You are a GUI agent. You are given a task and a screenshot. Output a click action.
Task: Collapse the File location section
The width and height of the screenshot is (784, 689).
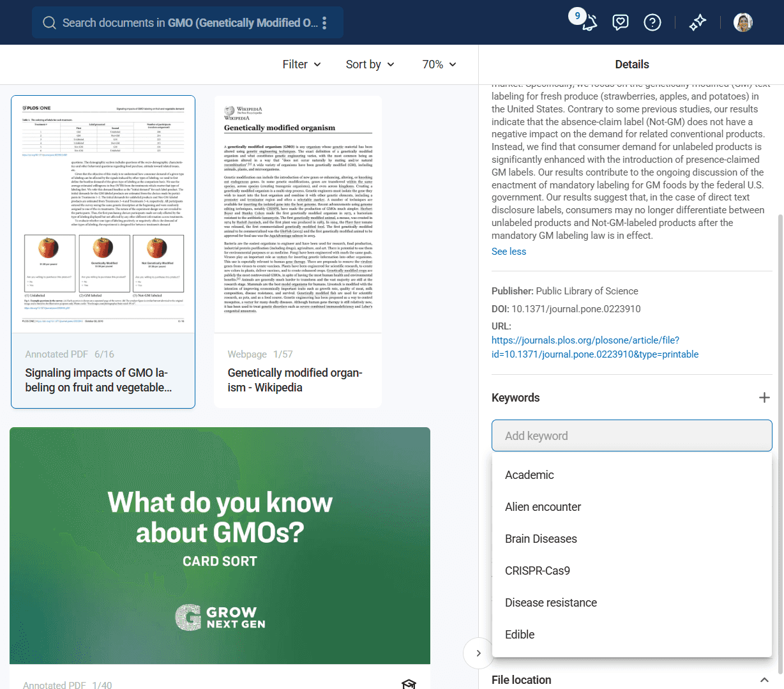pos(764,680)
